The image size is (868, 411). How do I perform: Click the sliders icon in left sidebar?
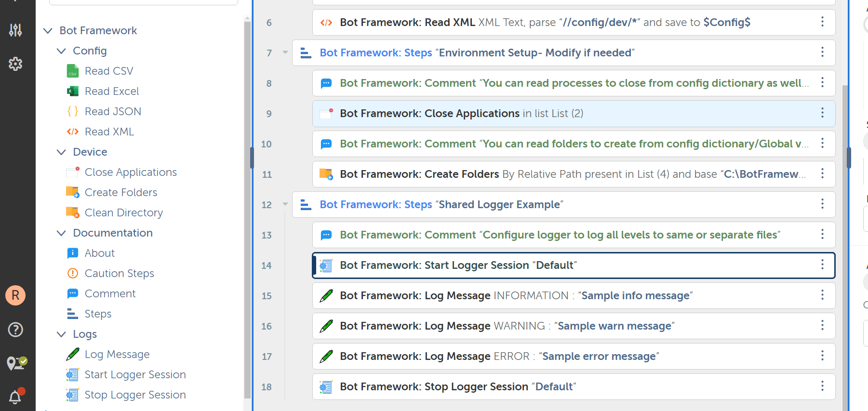click(15, 30)
